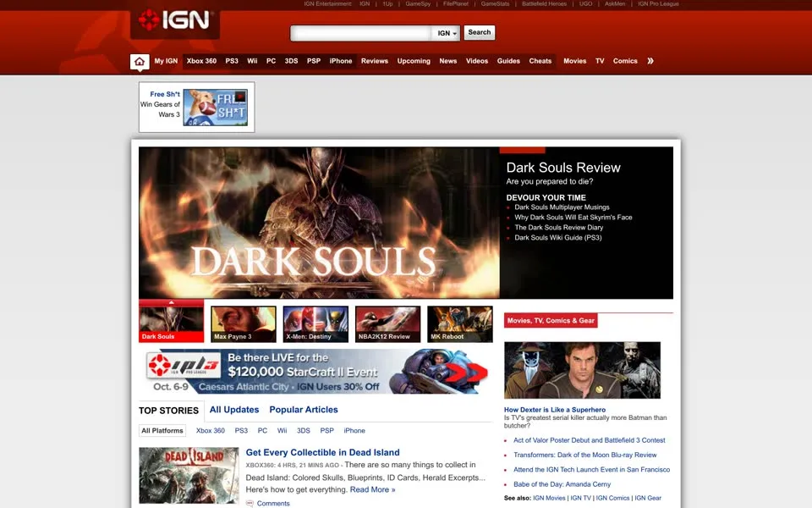Image resolution: width=812 pixels, height=508 pixels.
Task: Open Attend the IGN Tech Launch Event link
Action: 591,470
